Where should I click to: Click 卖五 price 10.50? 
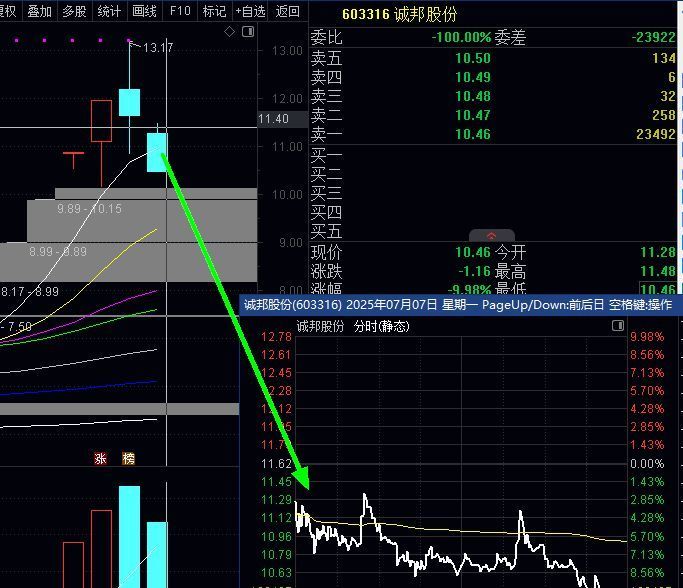pyautogui.click(x=473, y=58)
